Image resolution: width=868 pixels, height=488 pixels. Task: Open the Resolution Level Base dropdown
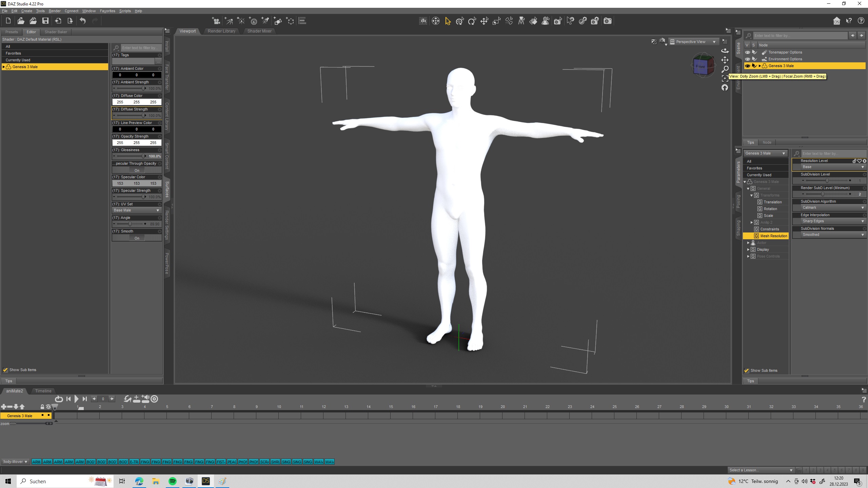[832, 167]
